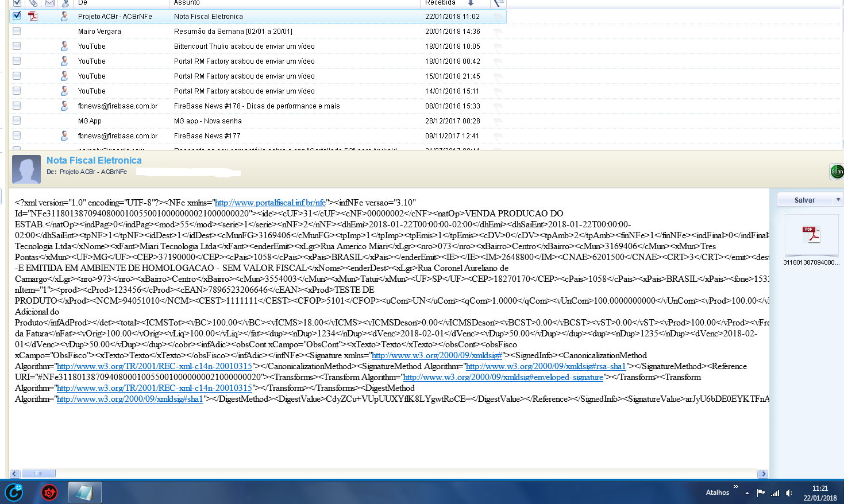The image size is (844, 504).
Task: Check the FireBase News #178 message checkbox
Action: [17, 106]
